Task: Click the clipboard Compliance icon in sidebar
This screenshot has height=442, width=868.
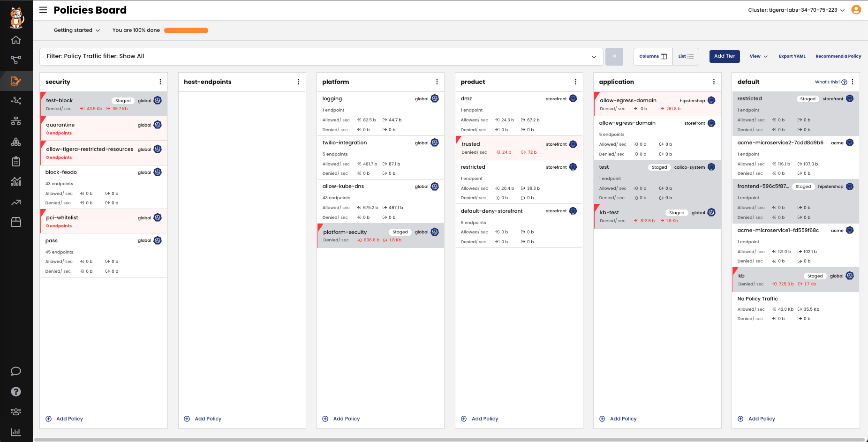Action: 16,162
